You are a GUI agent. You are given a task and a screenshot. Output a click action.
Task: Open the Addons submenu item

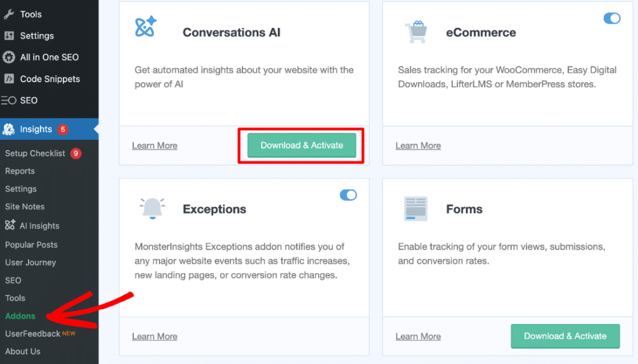(x=20, y=316)
